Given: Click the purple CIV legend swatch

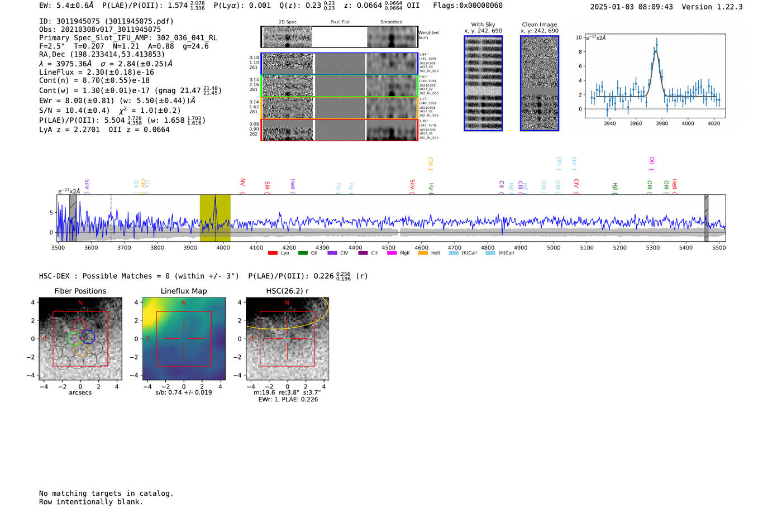Looking at the screenshot, I should [x=332, y=253].
